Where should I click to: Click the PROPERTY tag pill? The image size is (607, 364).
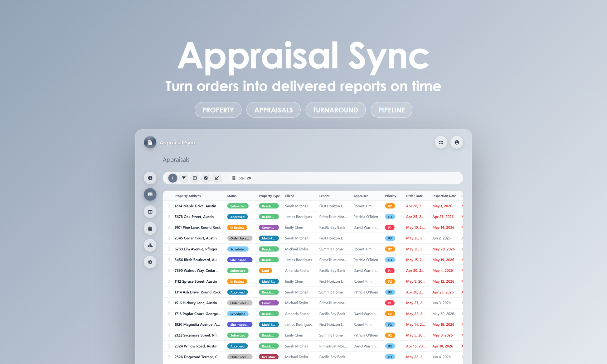(218, 110)
